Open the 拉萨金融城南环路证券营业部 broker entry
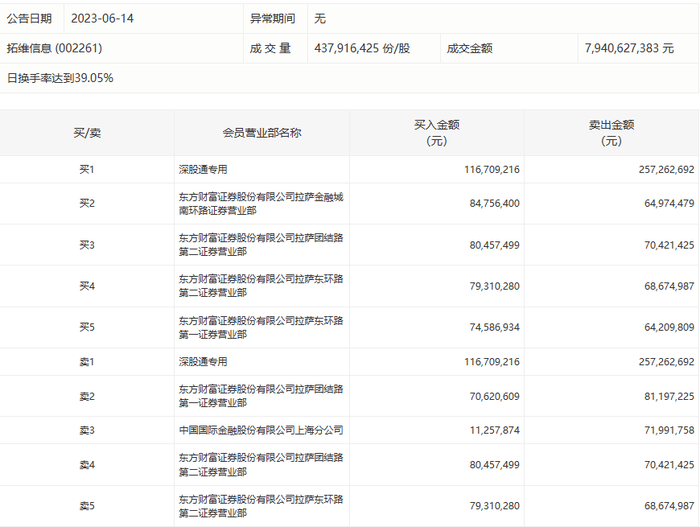 tap(261, 203)
